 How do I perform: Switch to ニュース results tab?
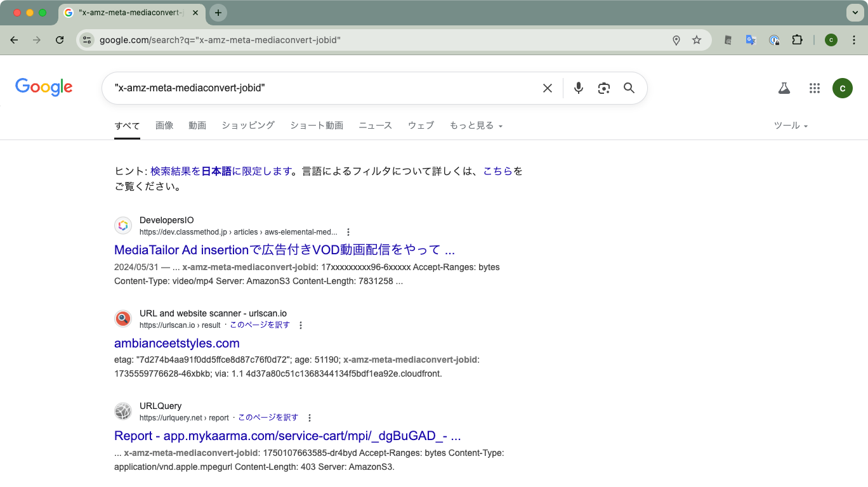(376, 126)
